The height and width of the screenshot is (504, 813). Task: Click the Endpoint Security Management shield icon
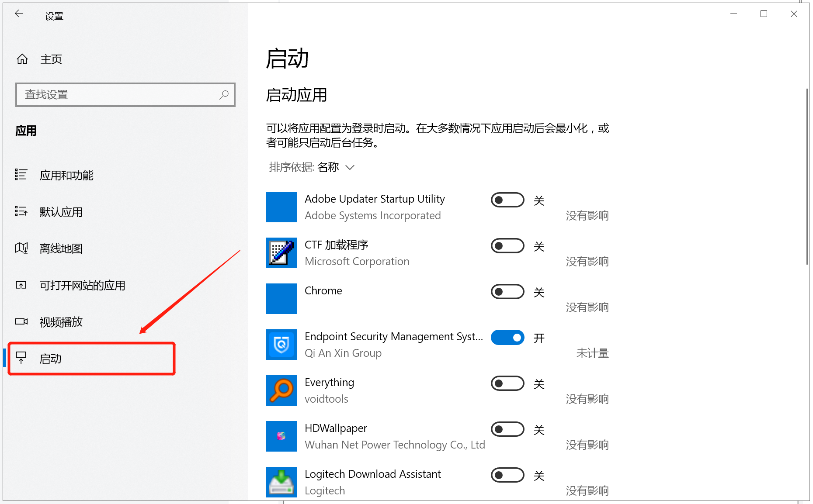(x=281, y=345)
